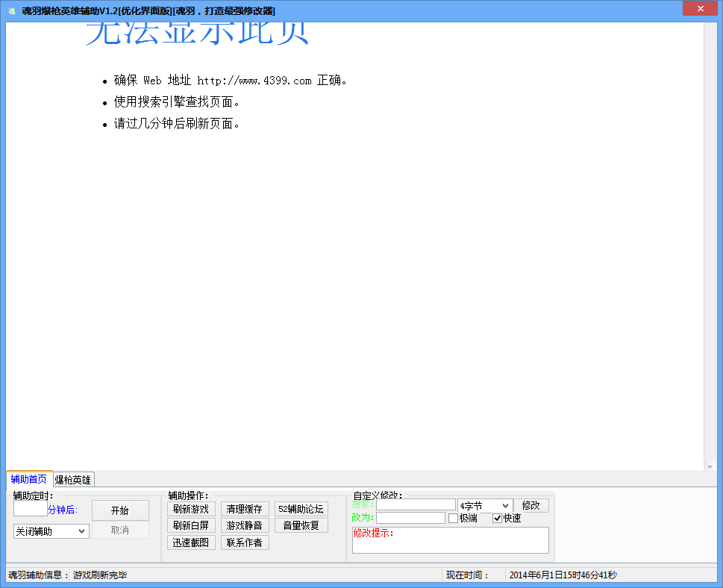Click the app icon in title bar
The width and height of the screenshot is (723, 588).
pyautogui.click(x=11, y=10)
